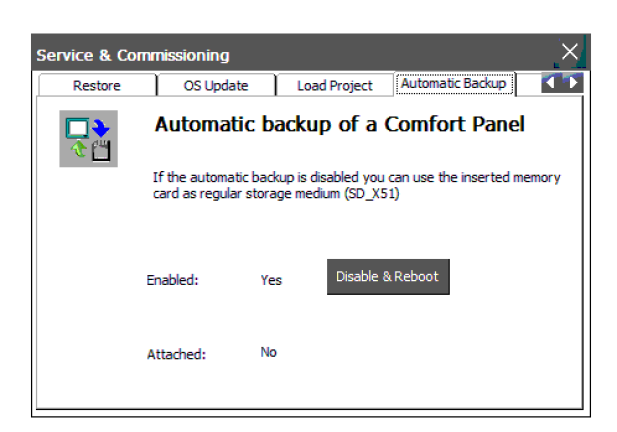Click the blue arrow in the backup icon
This screenshot has height=432, width=617.
click(x=100, y=127)
